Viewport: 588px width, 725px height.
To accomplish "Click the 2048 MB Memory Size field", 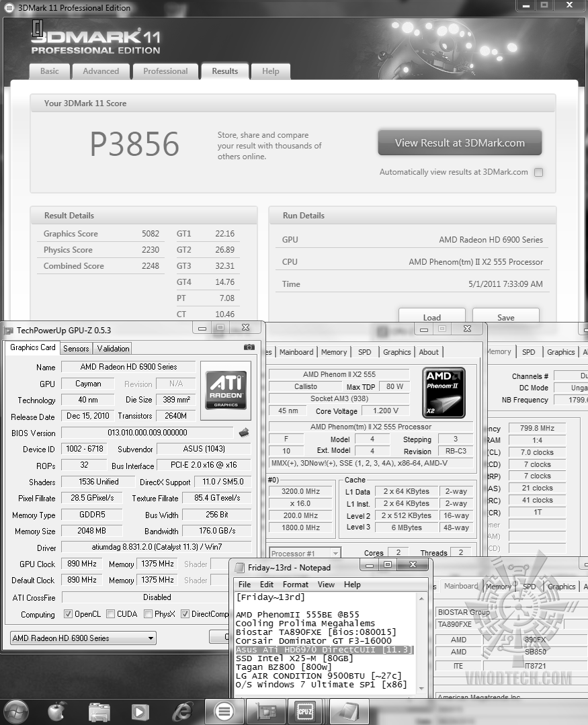I will (x=91, y=531).
